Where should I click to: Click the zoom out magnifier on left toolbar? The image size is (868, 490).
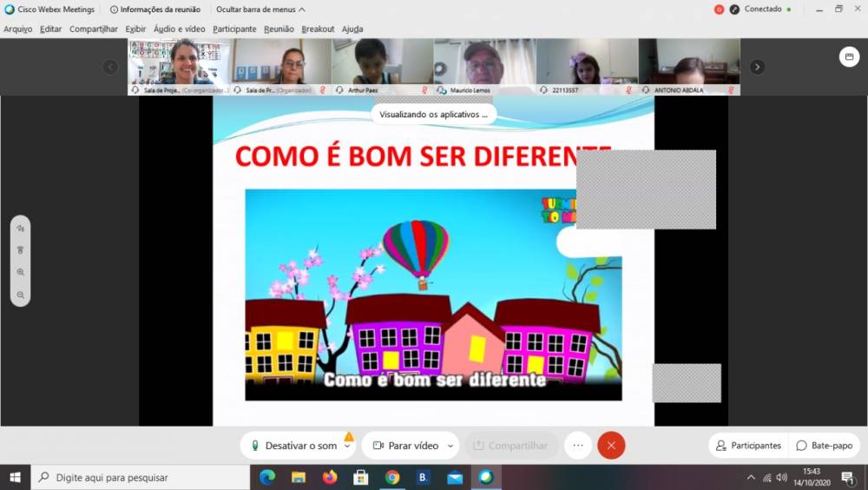click(20, 295)
